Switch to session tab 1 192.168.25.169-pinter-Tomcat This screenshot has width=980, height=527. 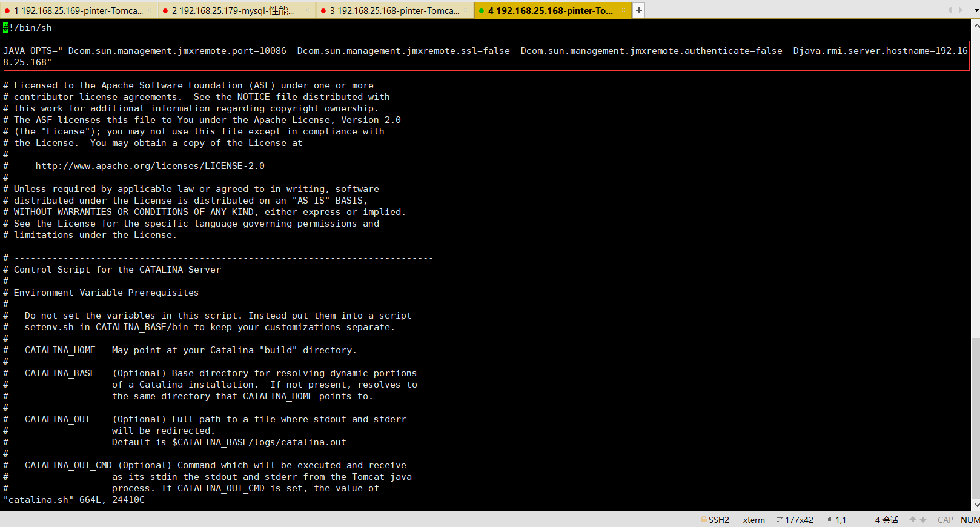(79, 10)
